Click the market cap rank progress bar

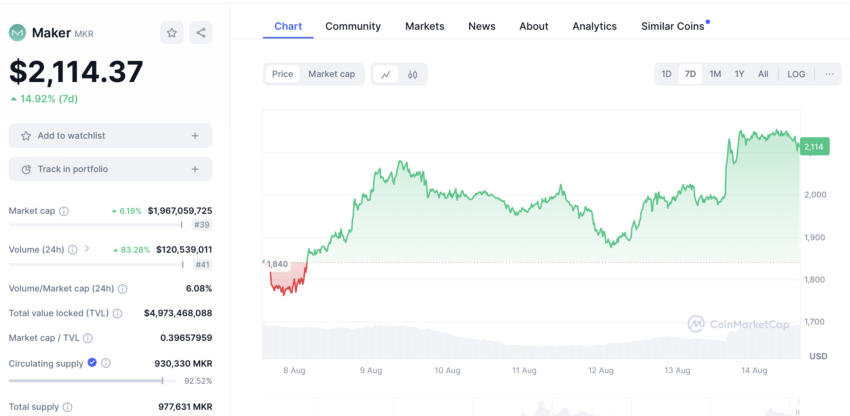(95, 224)
